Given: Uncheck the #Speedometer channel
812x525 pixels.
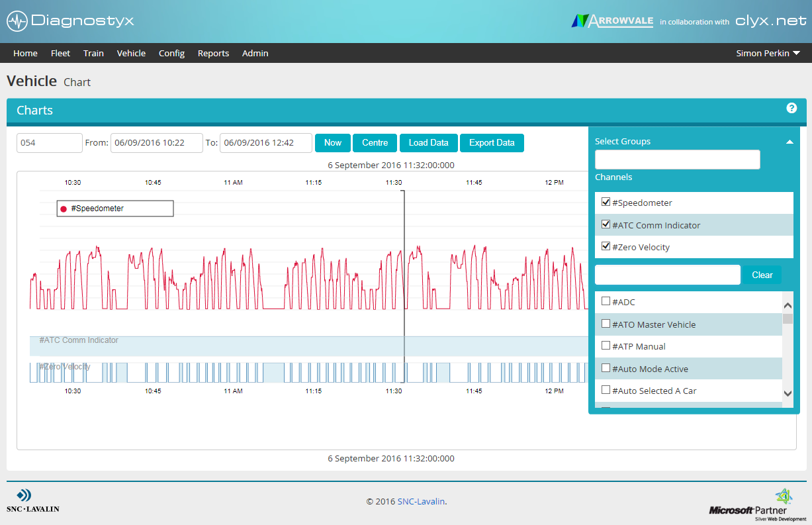Looking at the screenshot, I should point(606,202).
